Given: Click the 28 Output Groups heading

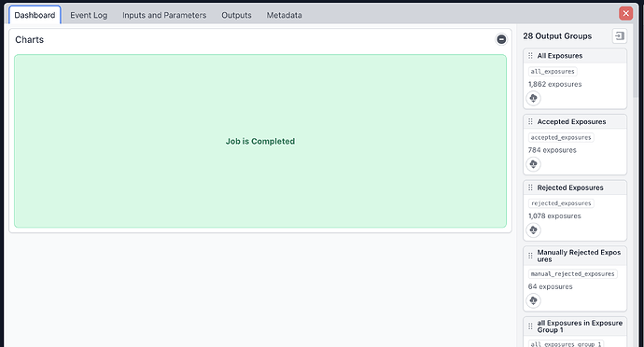Looking at the screenshot, I should pyautogui.click(x=557, y=36).
